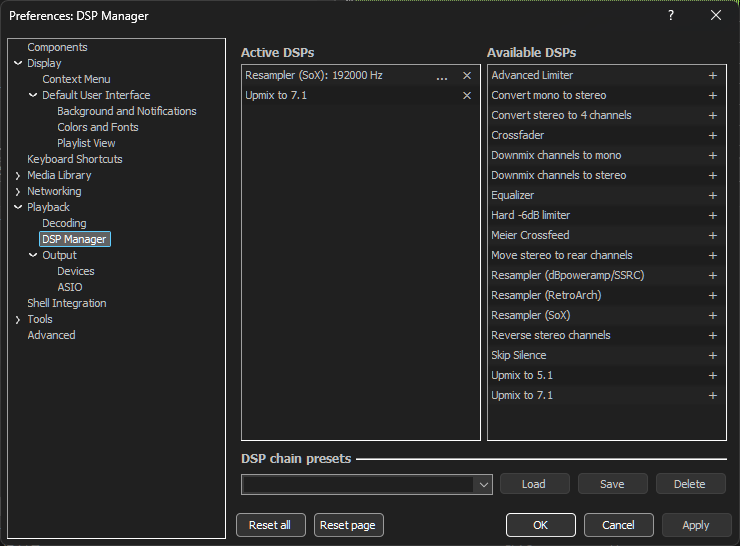Add Skip Silence plus icon
The image size is (740, 546).
point(713,355)
